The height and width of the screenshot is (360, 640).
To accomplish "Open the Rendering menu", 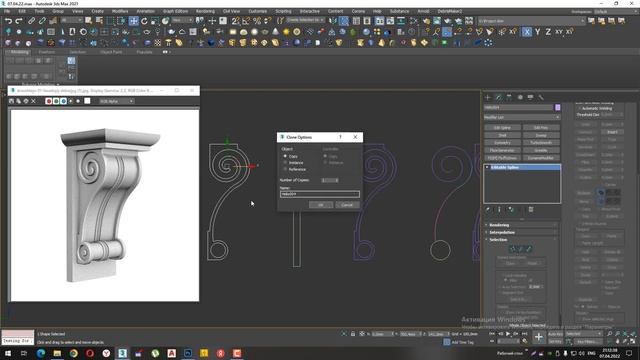I will tap(205, 11).
